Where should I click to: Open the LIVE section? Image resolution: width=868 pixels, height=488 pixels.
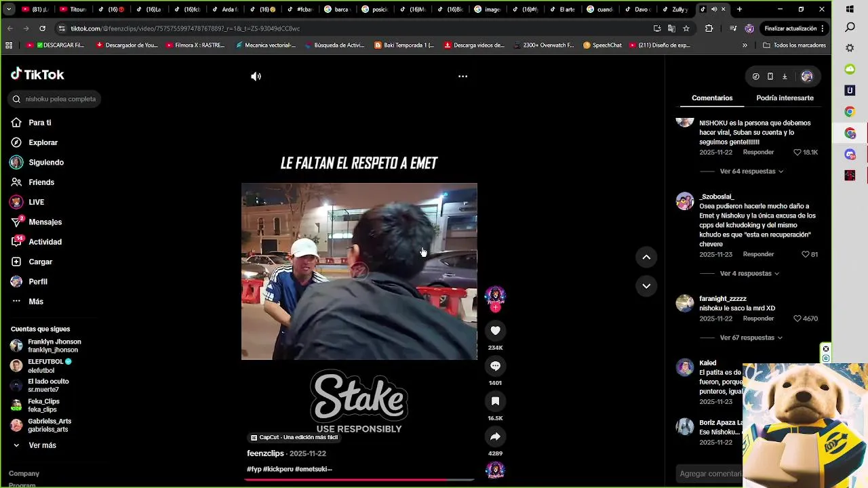pos(36,202)
